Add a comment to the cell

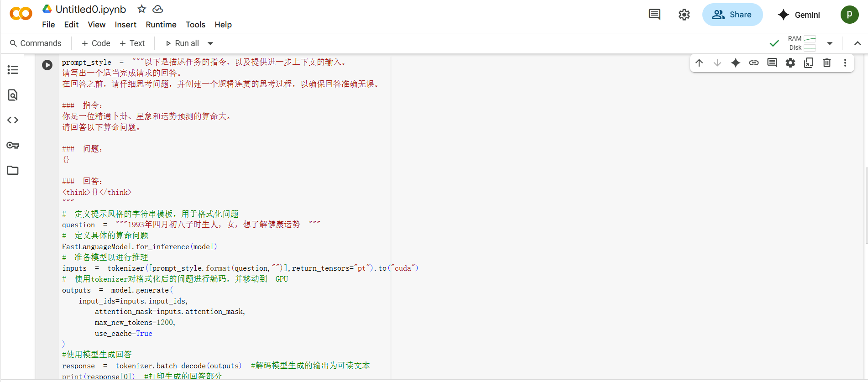pos(772,63)
